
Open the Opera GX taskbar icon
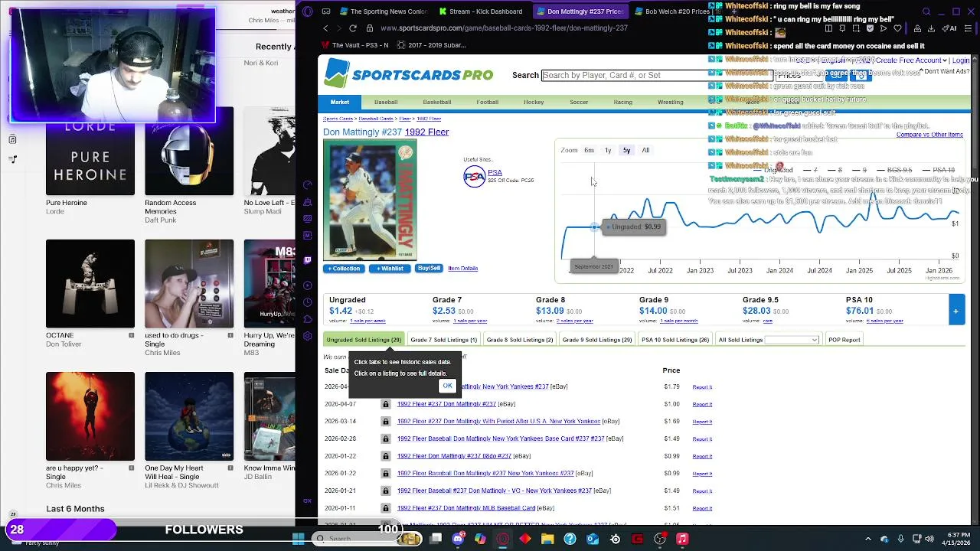point(502,539)
